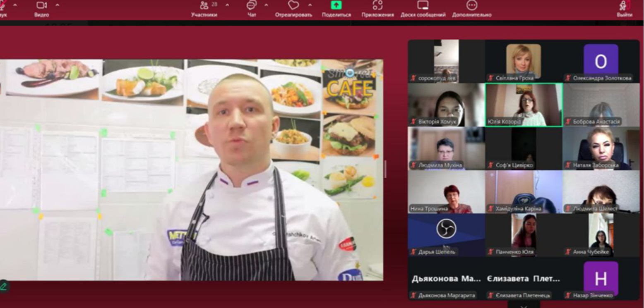Toggle the microphone Звук mute button
The image size is (644, 308).
pos(3,5)
